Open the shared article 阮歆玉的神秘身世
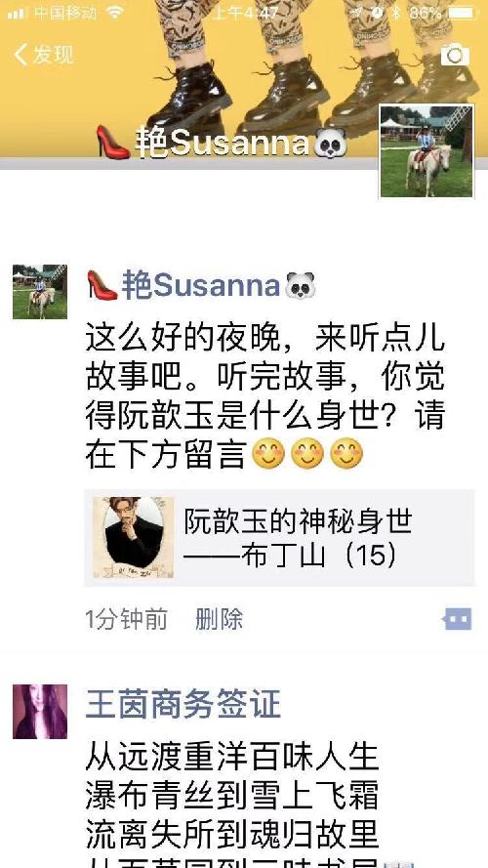Viewport: 488px width, 868px height. pos(279,538)
